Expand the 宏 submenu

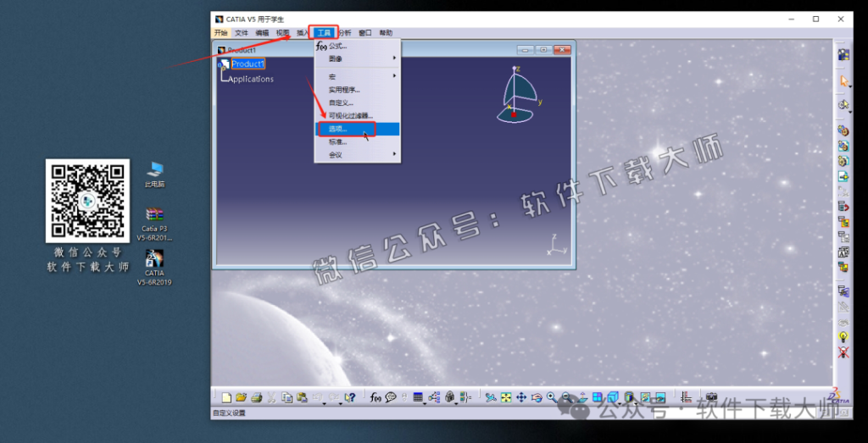click(357, 75)
